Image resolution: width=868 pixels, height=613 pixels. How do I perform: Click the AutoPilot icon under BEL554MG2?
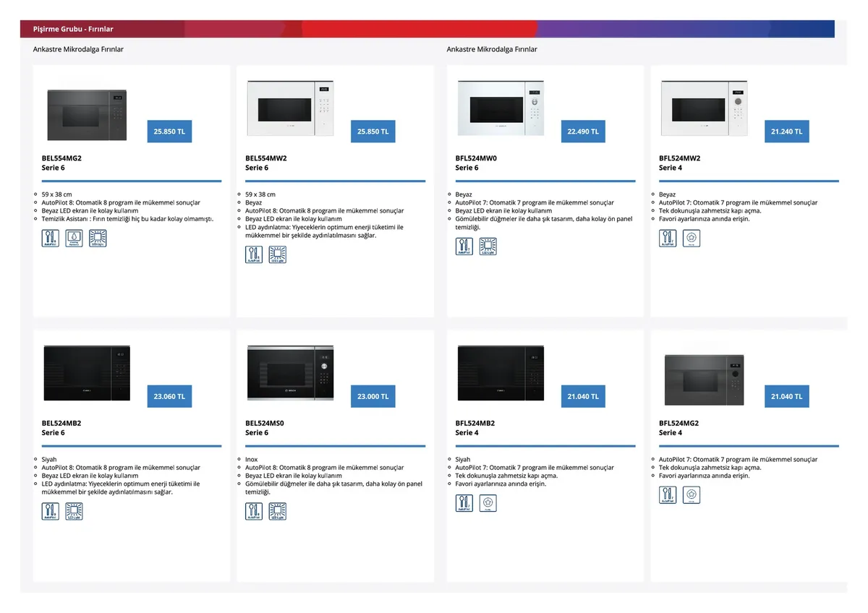point(51,239)
